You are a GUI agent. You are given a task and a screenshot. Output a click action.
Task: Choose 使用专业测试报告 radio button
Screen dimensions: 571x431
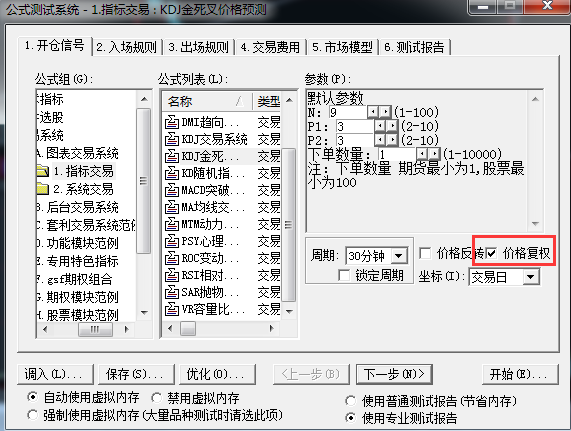pos(350,418)
